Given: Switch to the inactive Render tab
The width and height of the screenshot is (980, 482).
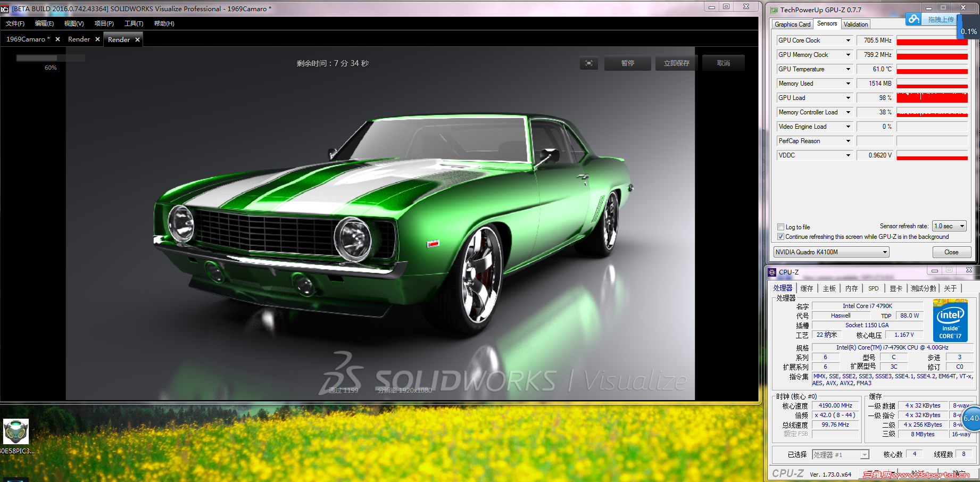Looking at the screenshot, I should [x=79, y=39].
